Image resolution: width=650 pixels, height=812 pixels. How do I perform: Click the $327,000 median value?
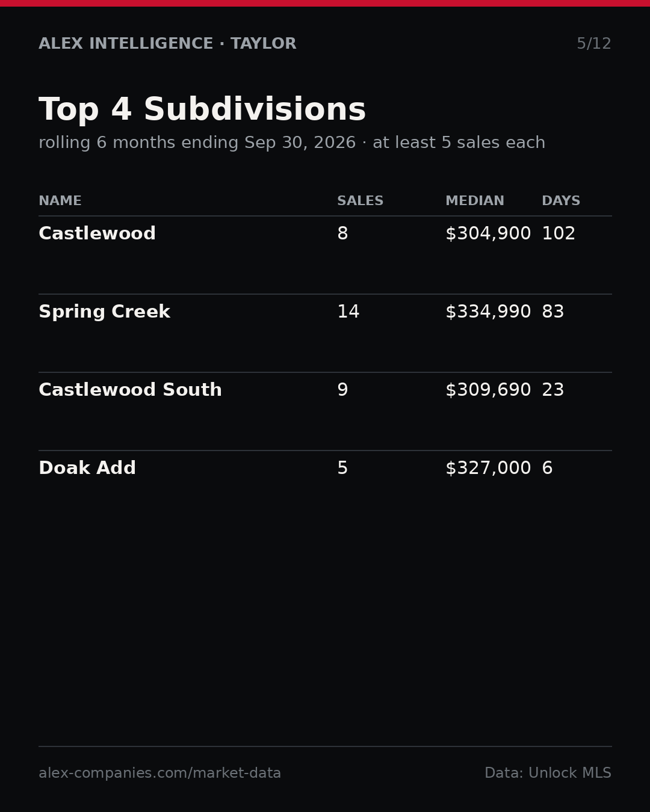point(488,469)
